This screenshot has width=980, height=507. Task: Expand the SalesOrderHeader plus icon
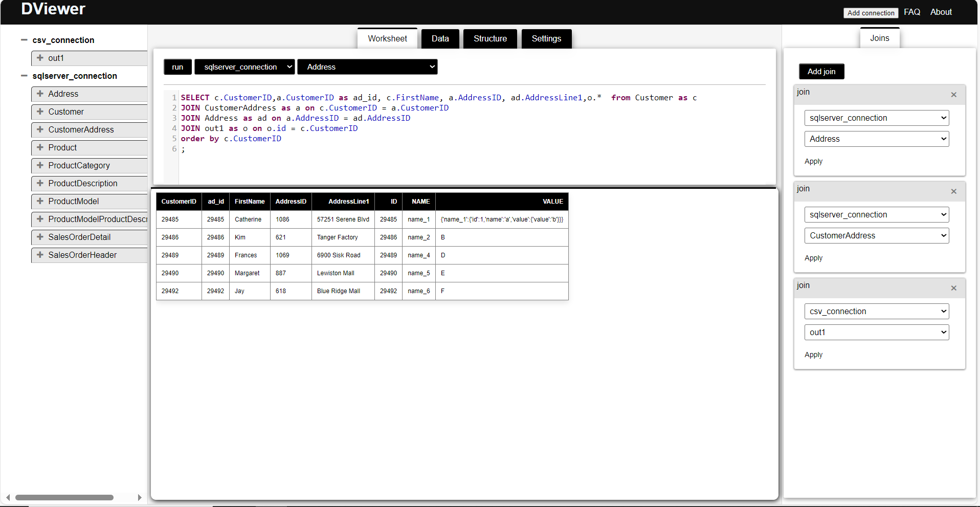tap(40, 255)
